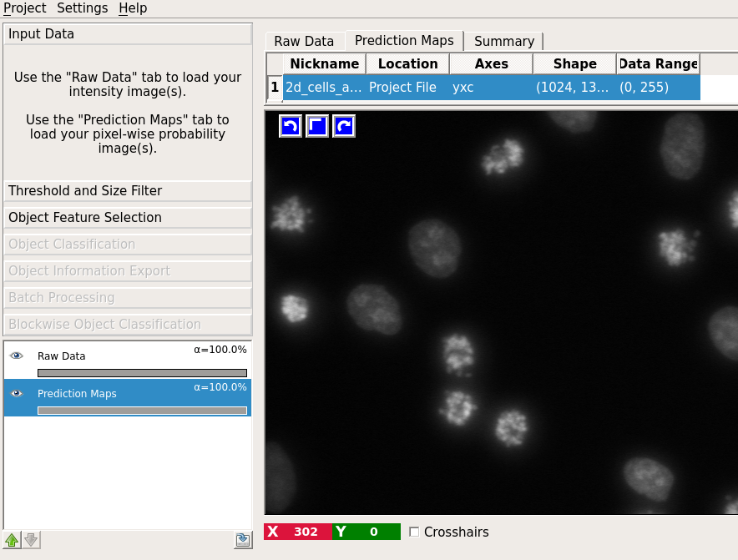The width and height of the screenshot is (738, 560).
Task: Click the eye icon next to Raw Data
Action: point(15,356)
